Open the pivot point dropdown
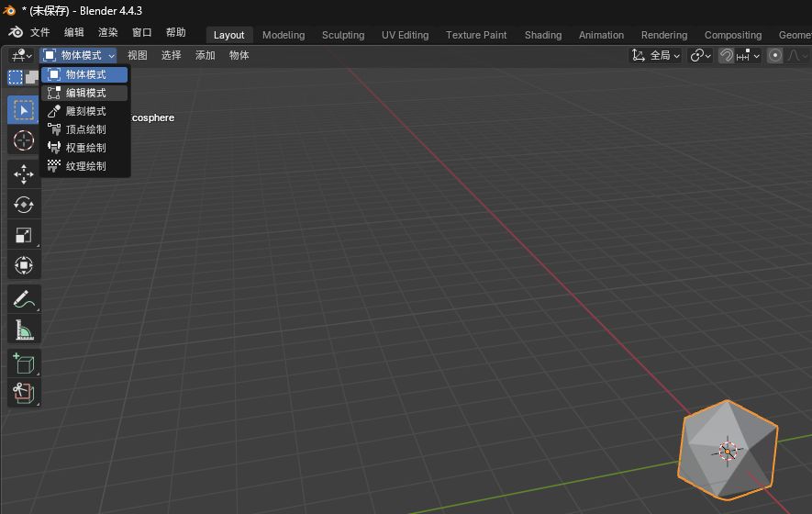This screenshot has width=812, height=514. tap(700, 55)
